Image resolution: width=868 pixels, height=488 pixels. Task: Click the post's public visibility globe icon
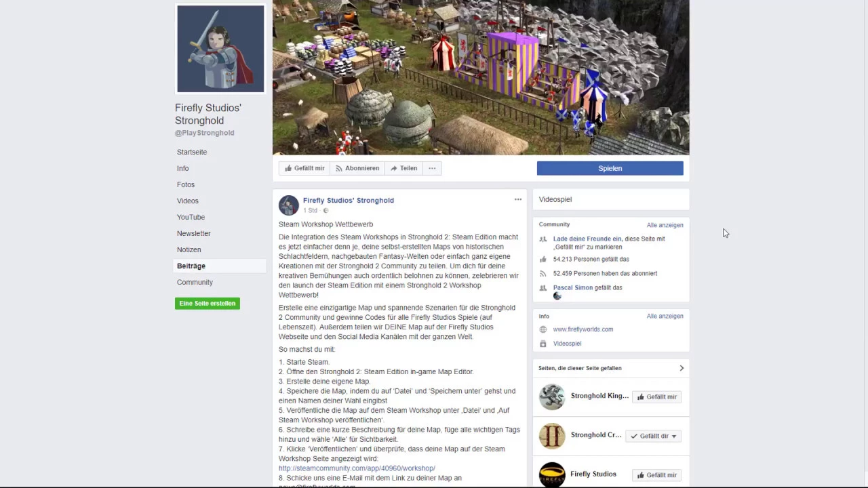[326, 211]
